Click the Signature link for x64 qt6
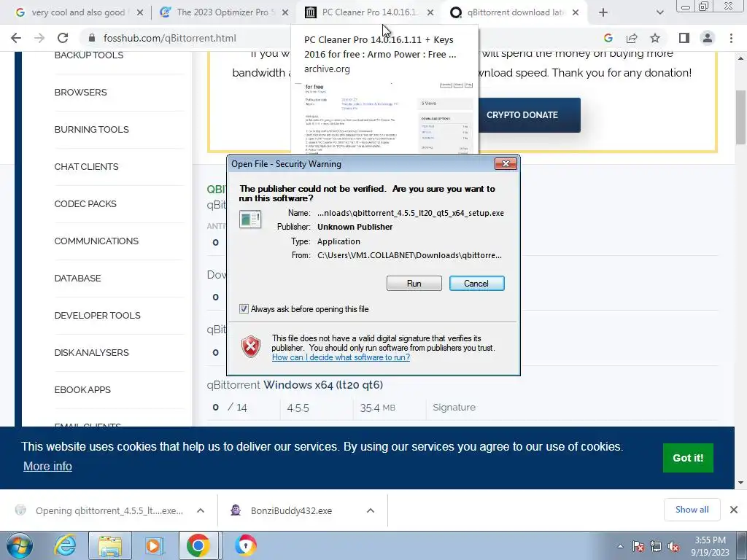The width and height of the screenshot is (747, 560). pyautogui.click(x=454, y=407)
